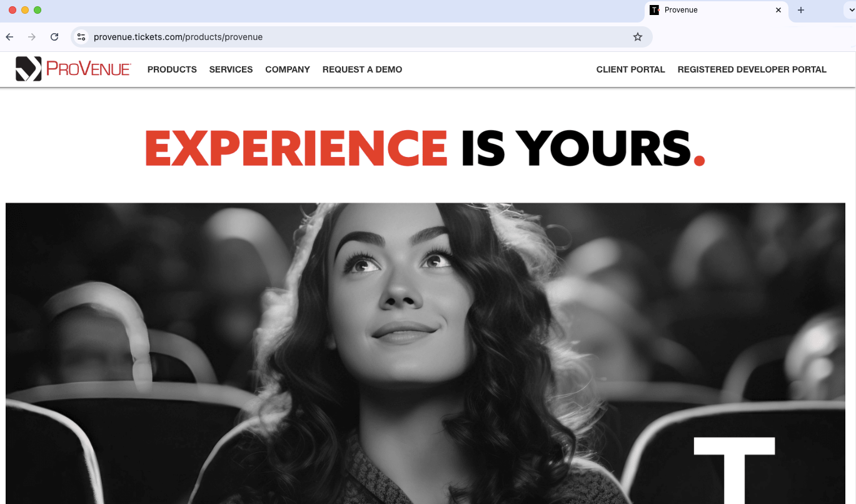Click the REQUEST A DEMO link

pyautogui.click(x=362, y=69)
